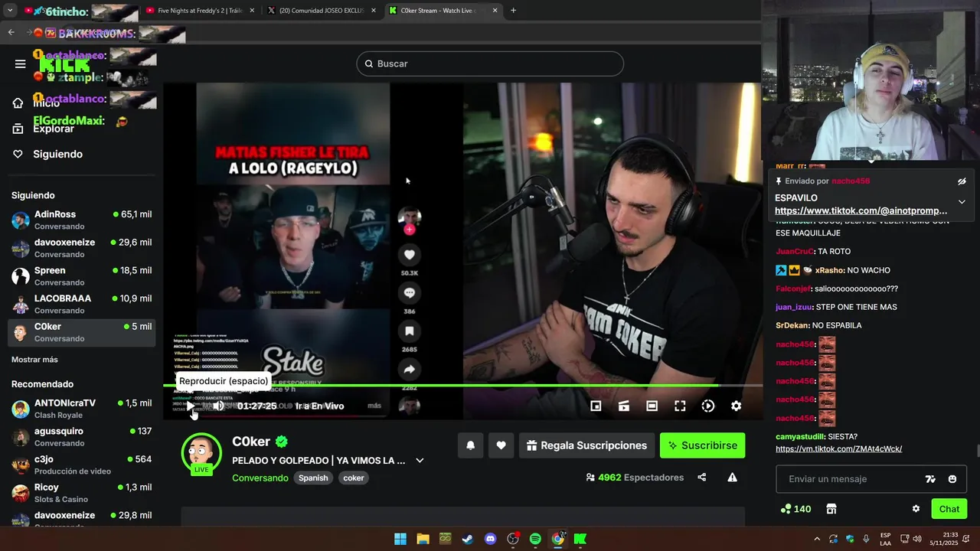Open the vm.tiktok.com link in chat

838,448
